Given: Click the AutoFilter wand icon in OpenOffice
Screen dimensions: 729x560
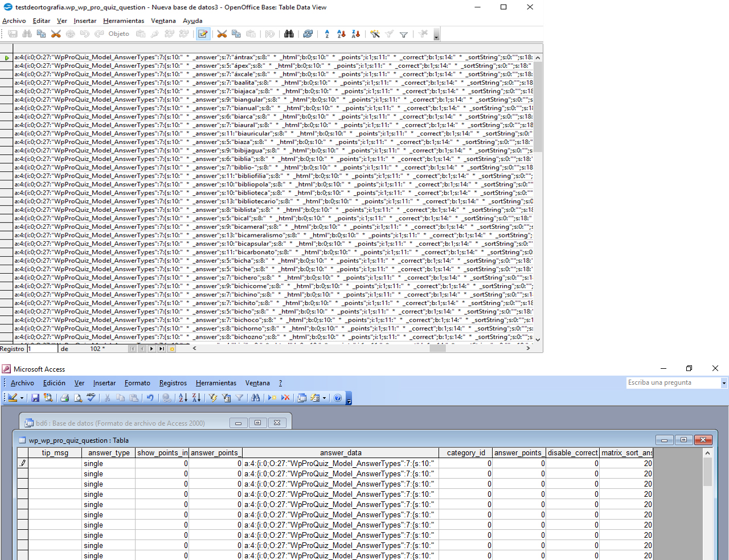Looking at the screenshot, I should point(375,34).
